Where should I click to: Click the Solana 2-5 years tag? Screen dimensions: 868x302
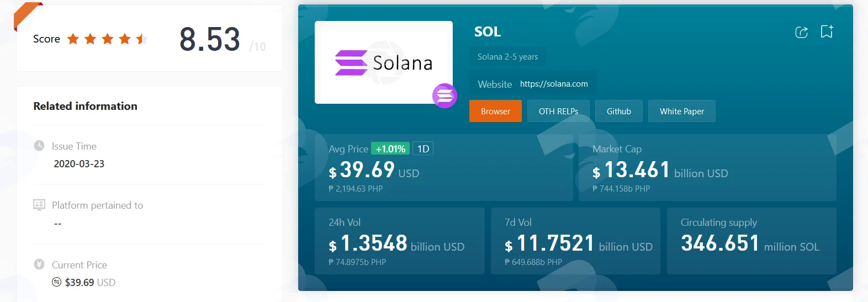pyautogui.click(x=507, y=56)
